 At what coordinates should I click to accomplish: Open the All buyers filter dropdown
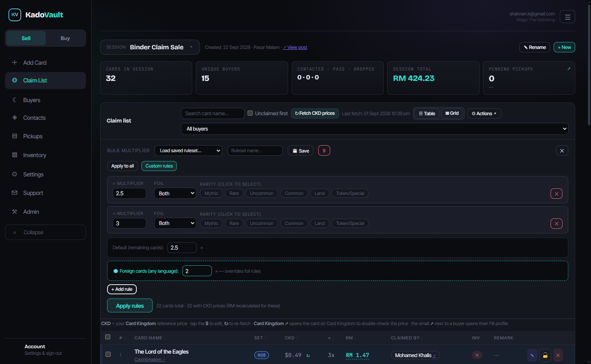375,129
